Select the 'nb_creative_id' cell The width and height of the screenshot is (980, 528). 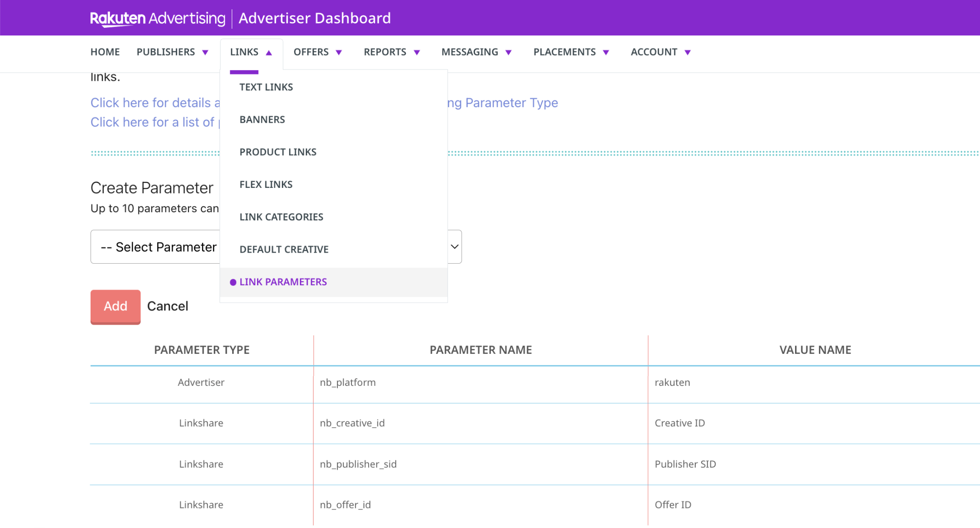click(352, 423)
